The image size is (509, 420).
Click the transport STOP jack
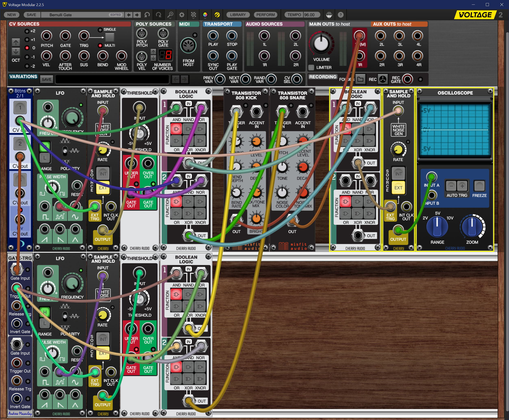[x=232, y=36]
